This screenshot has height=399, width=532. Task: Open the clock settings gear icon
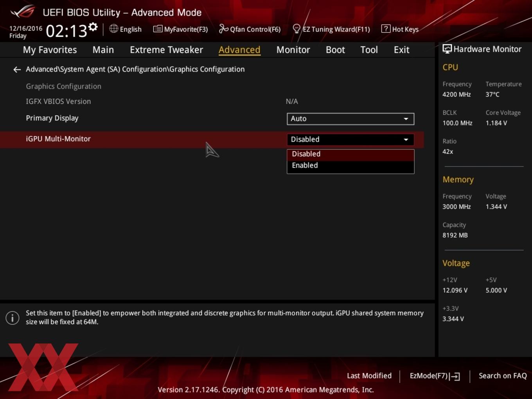pyautogui.click(x=93, y=27)
